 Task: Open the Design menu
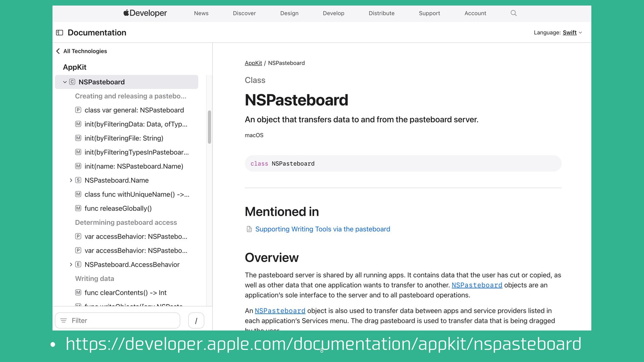[289, 13]
